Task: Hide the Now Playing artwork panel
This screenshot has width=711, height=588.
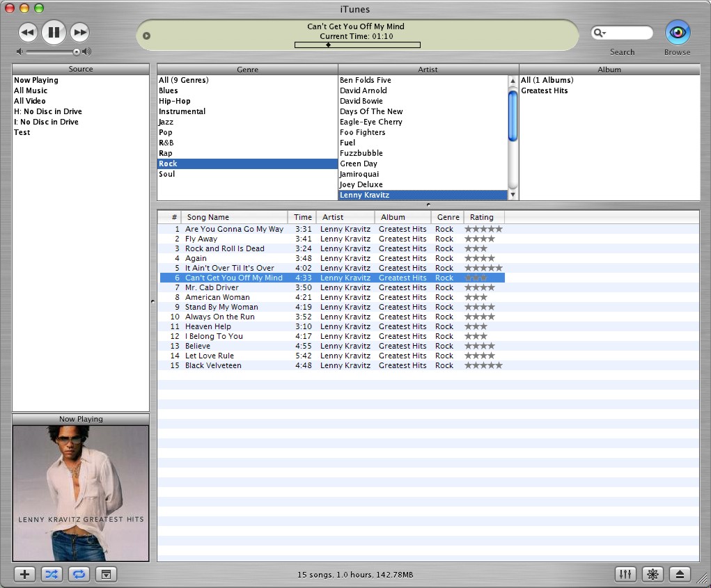Action: (x=106, y=574)
